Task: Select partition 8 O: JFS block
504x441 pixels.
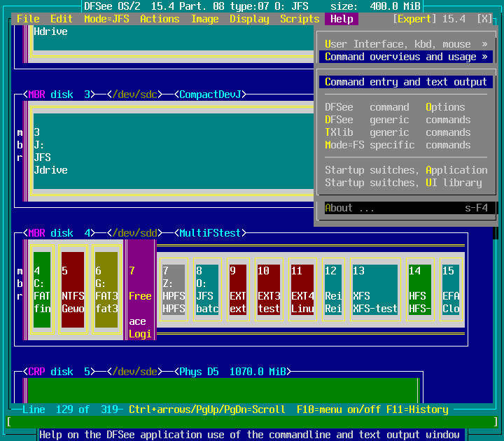Action: coord(207,290)
